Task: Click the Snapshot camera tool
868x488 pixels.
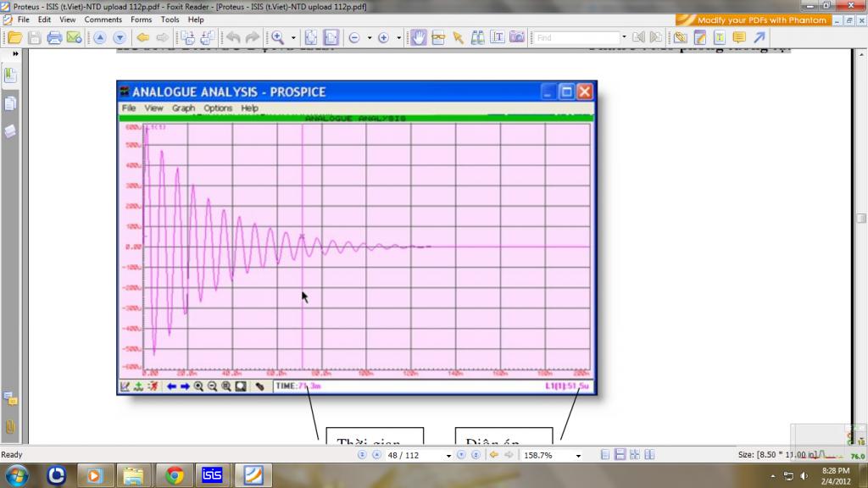Action: (516, 37)
